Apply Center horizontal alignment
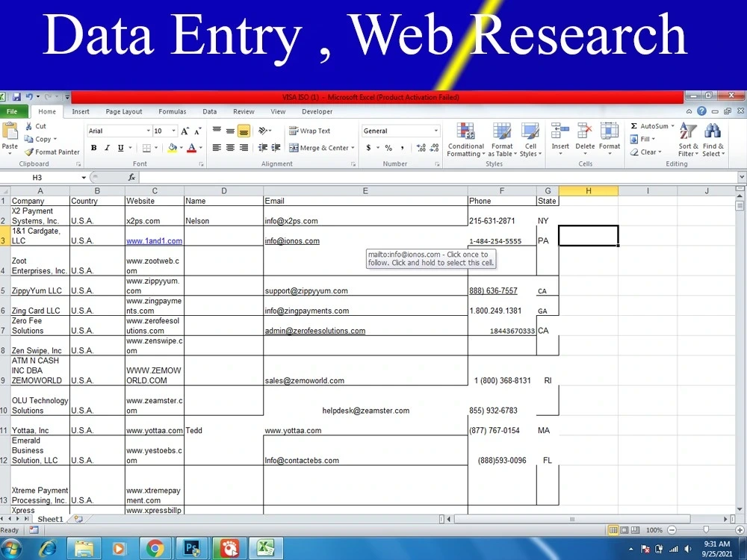The height and width of the screenshot is (560, 747). 230,148
